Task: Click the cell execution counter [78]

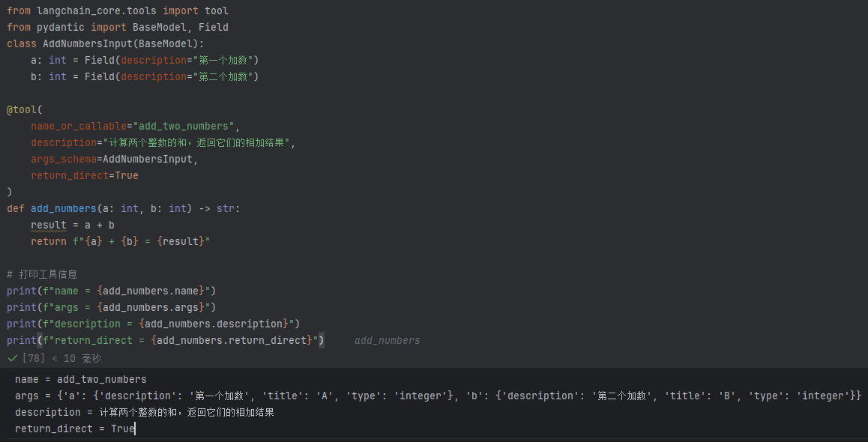Action: point(34,358)
